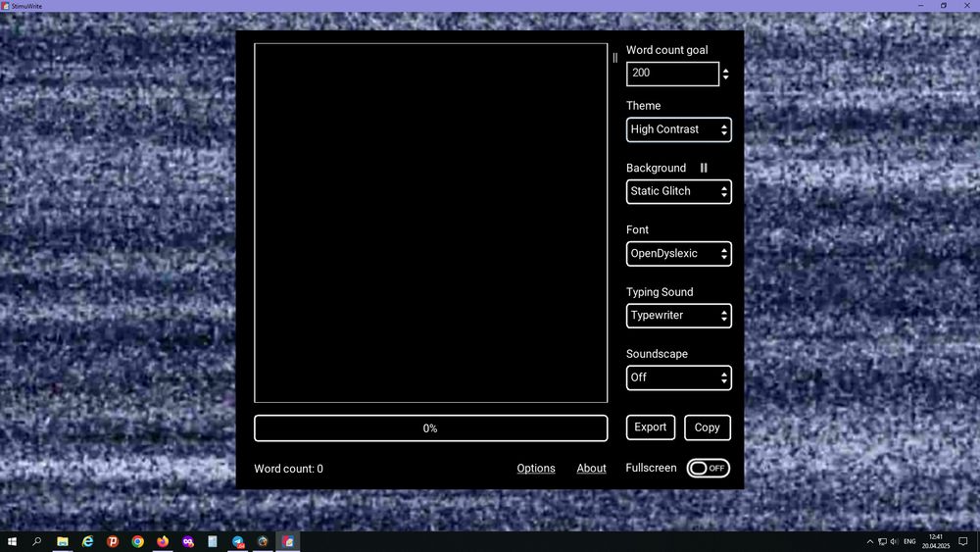Click the Word count goal field showing 200
Image resolution: width=980 pixels, height=552 pixels.
click(x=672, y=74)
